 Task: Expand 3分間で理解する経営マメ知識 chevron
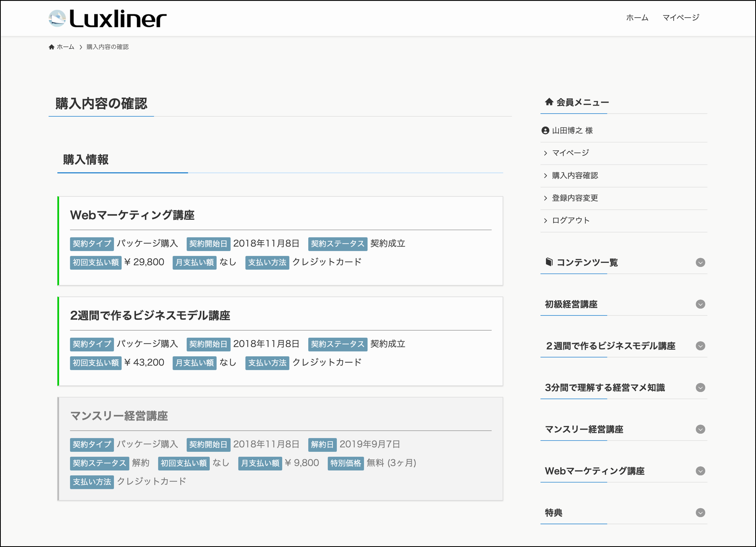(700, 388)
